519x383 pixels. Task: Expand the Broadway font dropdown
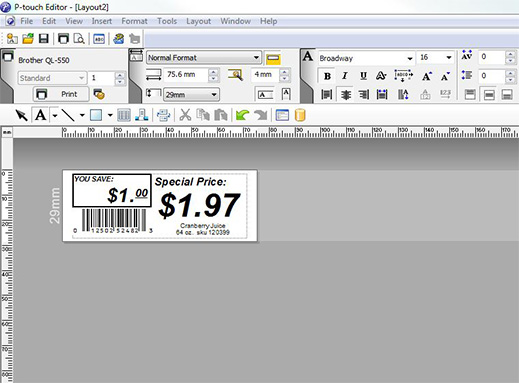point(410,58)
